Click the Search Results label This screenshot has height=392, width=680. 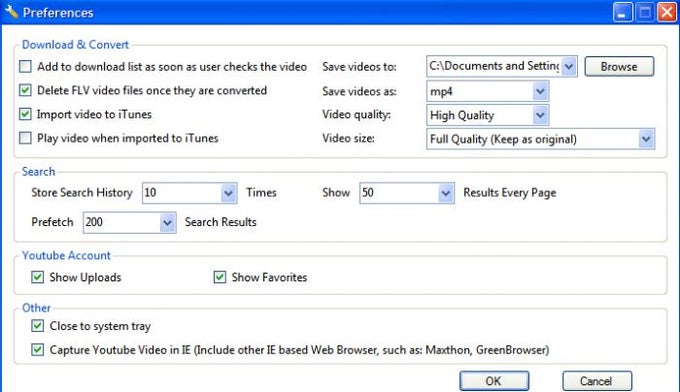(x=220, y=222)
